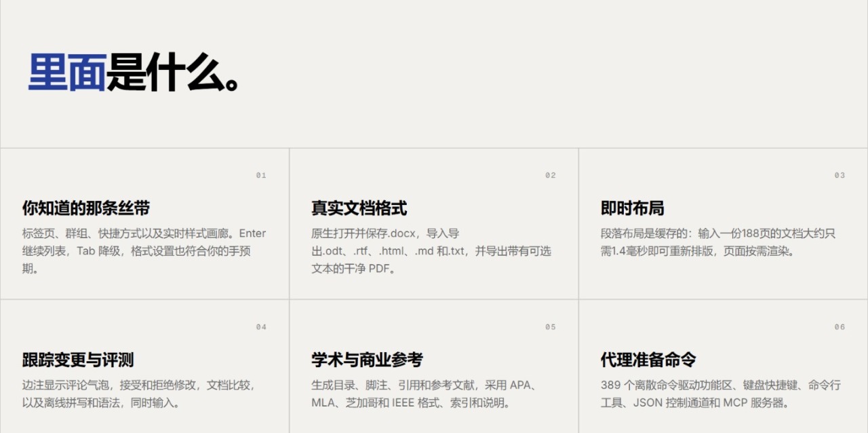868x433 pixels.
Task: Click the card number 01
Action: [261, 176]
